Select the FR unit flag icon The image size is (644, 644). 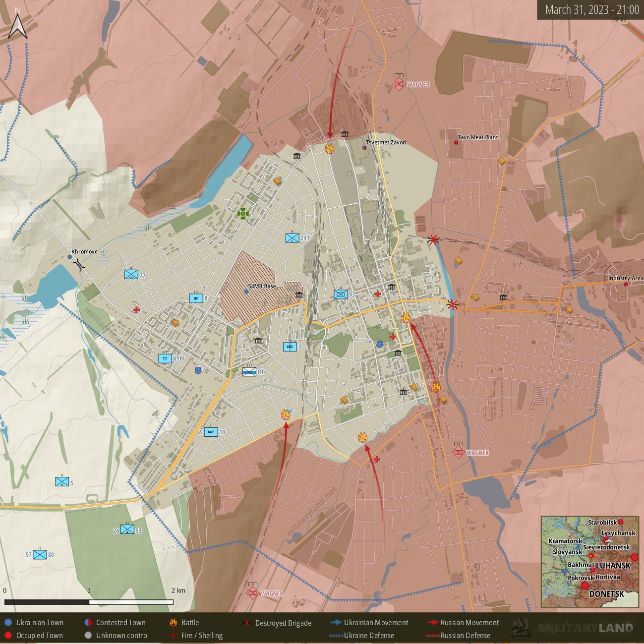[x=249, y=372]
